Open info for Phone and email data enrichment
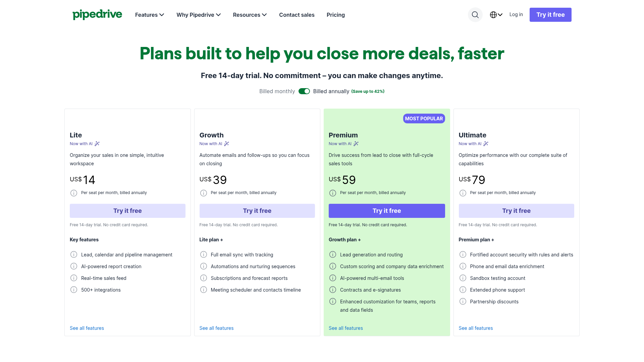Image resolution: width=644 pixels, height=362 pixels. point(463,266)
